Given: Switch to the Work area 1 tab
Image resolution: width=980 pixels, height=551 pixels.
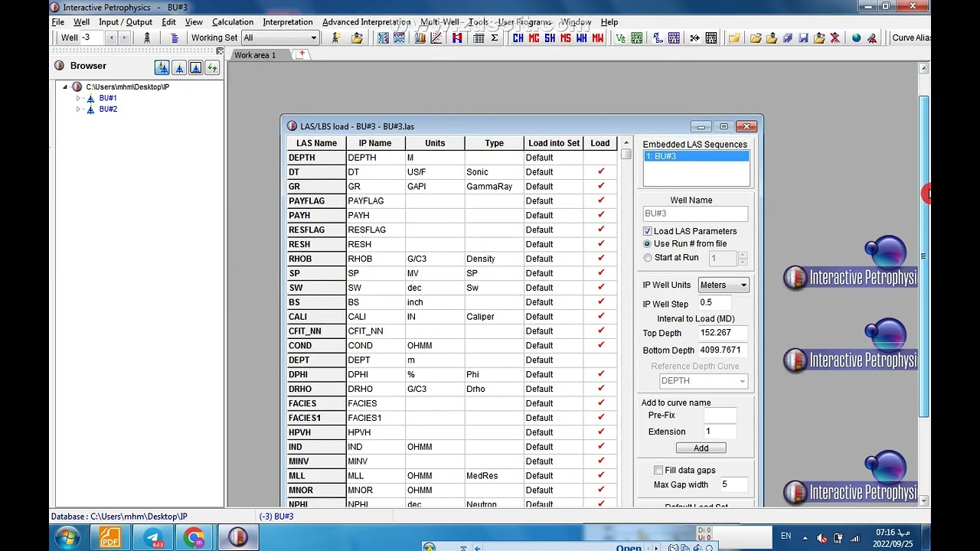Looking at the screenshot, I should [255, 55].
